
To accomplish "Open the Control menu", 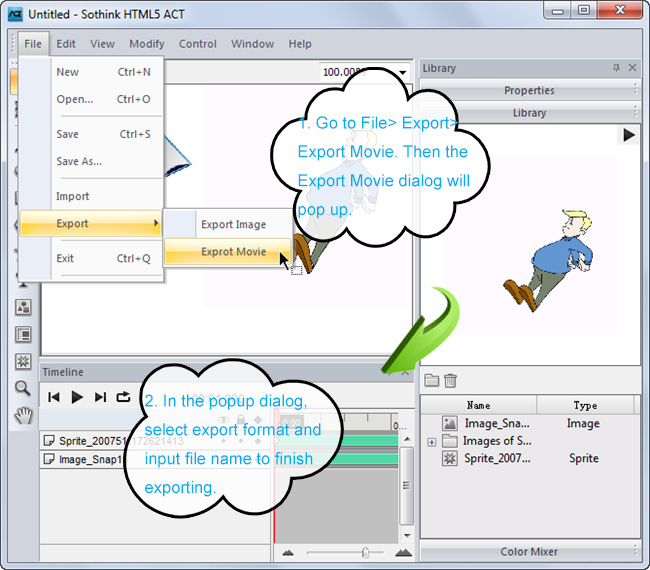I will (198, 44).
